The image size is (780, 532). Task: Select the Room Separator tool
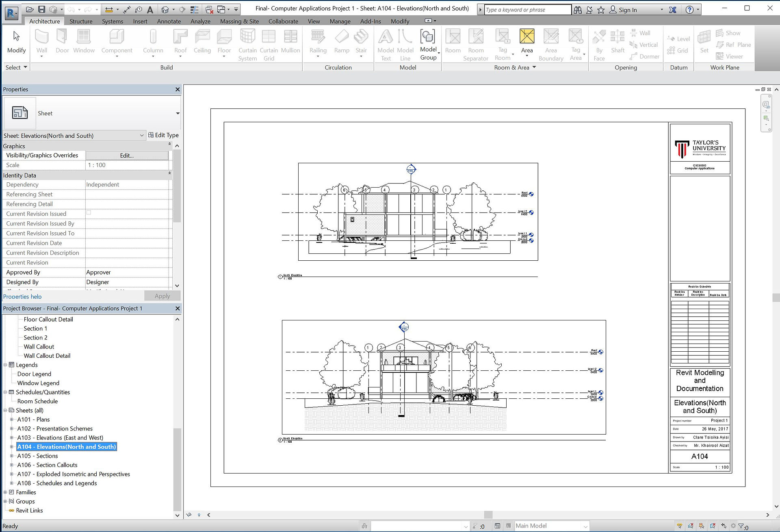476,45
